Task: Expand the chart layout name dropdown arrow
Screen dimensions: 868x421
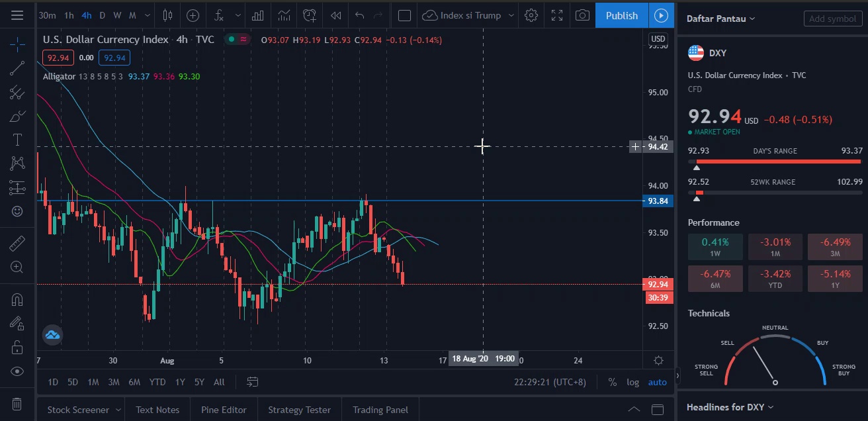Action: pos(511,15)
